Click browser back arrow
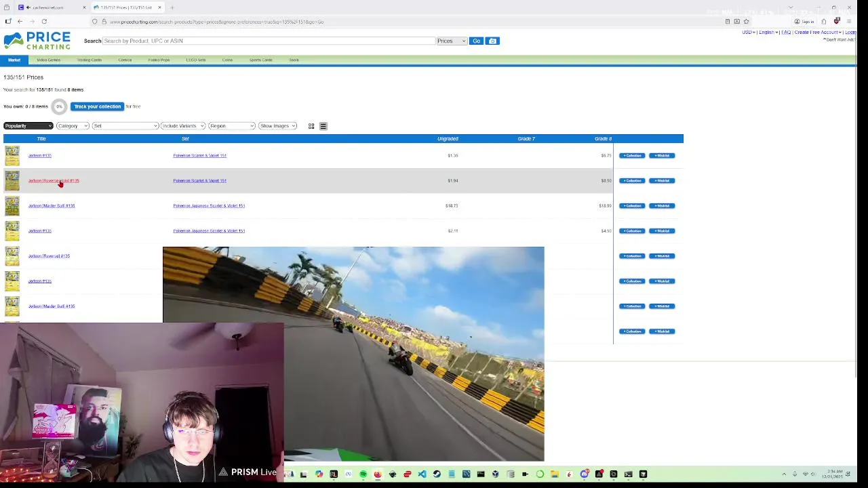Image resolution: width=868 pixels, height=488 pixels. pyautogui.click(x=20, y=22)
